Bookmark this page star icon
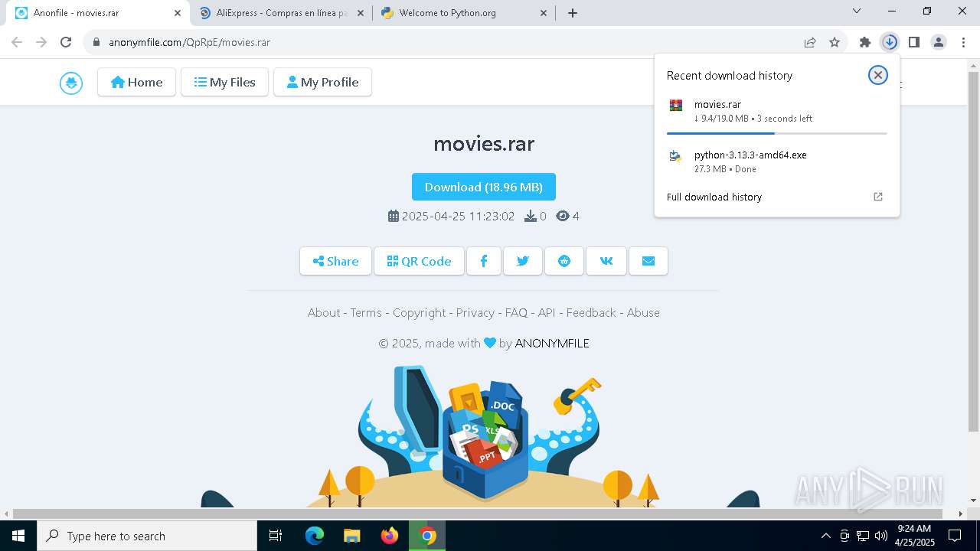 point(835,42)
